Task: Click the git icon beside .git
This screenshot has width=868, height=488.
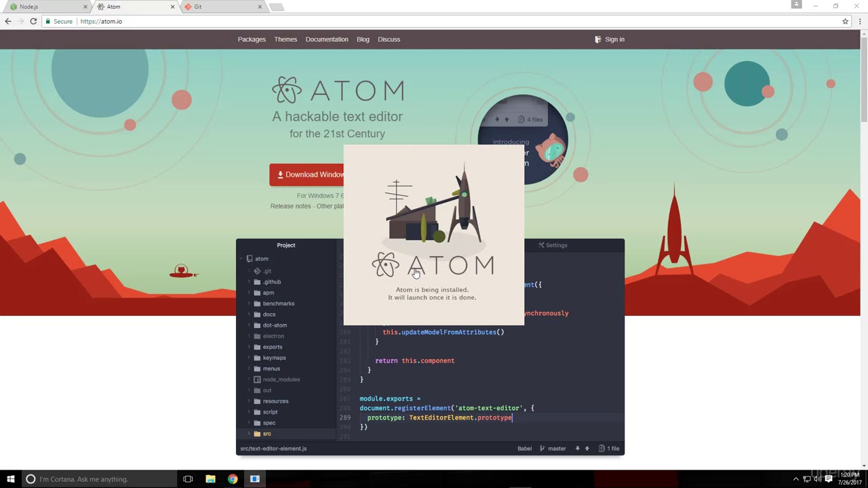Action: [257, 271]
